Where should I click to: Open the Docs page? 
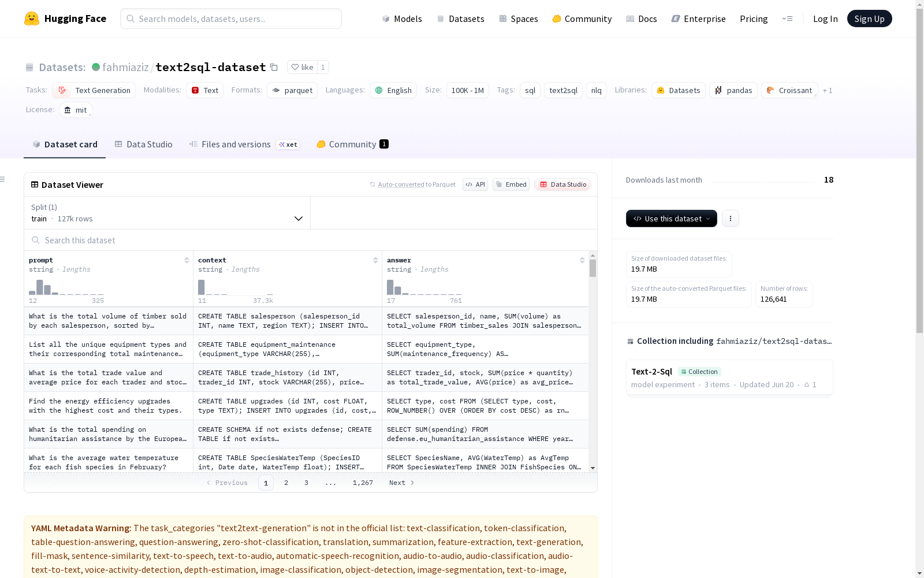tap(642, 18)
